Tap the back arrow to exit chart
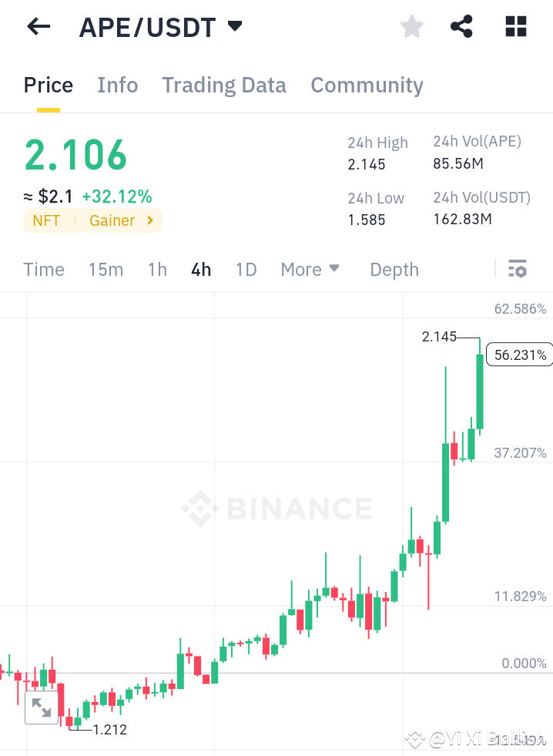 (x=38, y=26)
